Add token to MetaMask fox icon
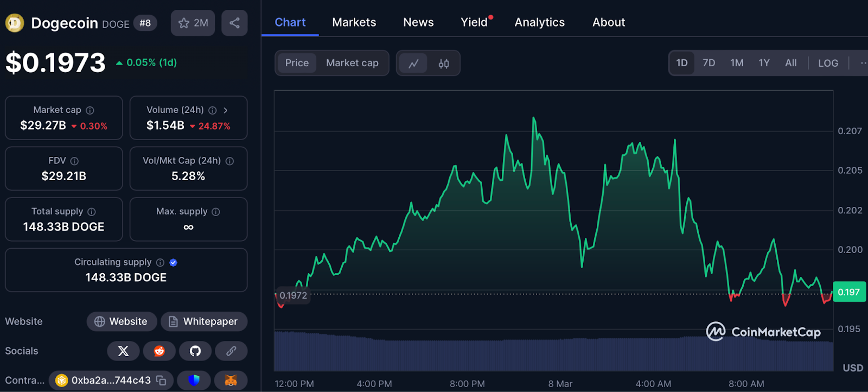 (231, 381)
